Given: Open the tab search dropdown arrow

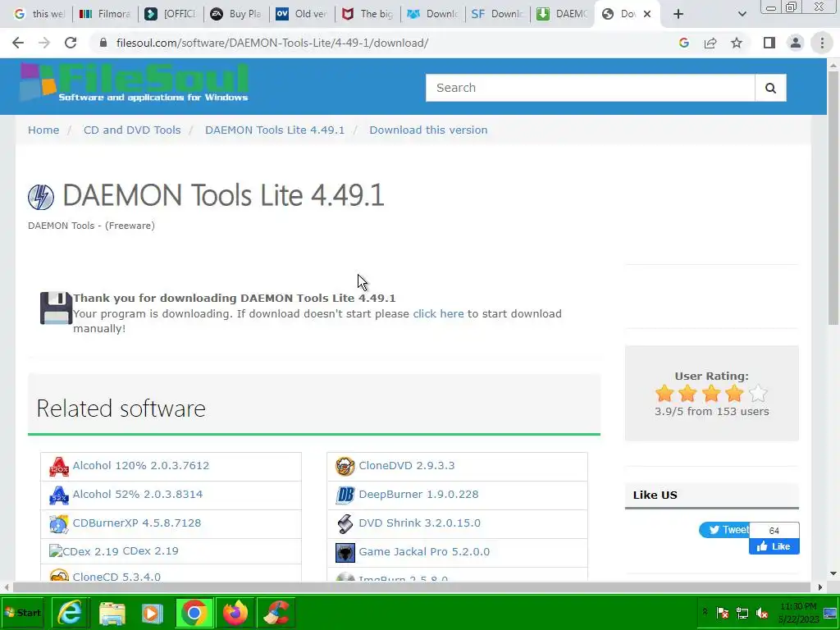Looking at the screenshot, I should pyautogui.click(x=742, y=14).
